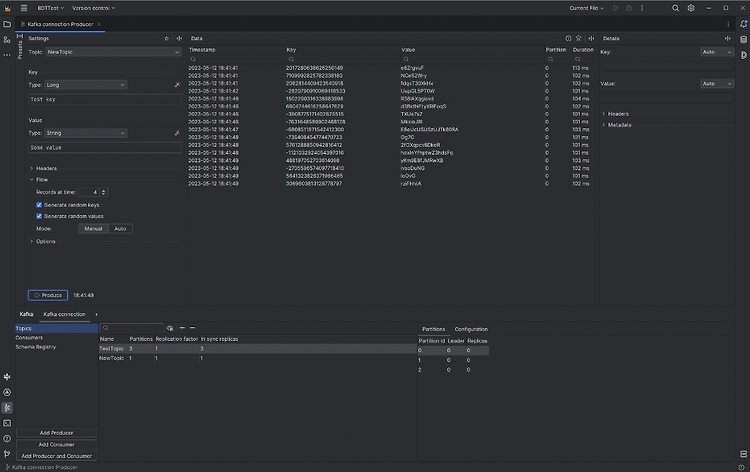Open IDE settings gear icon
The height and width of the screenshot is (472, 750).
coord(691,8)
